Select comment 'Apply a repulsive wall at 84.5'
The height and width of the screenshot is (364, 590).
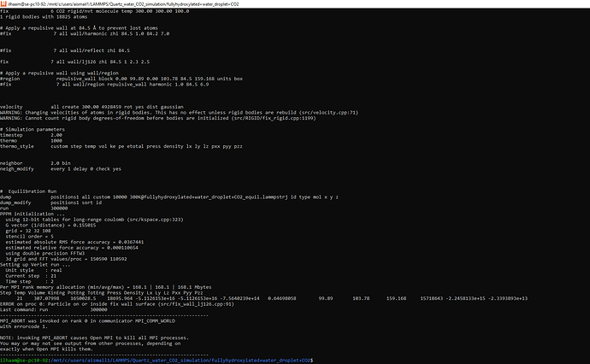(x=79, y=28)
